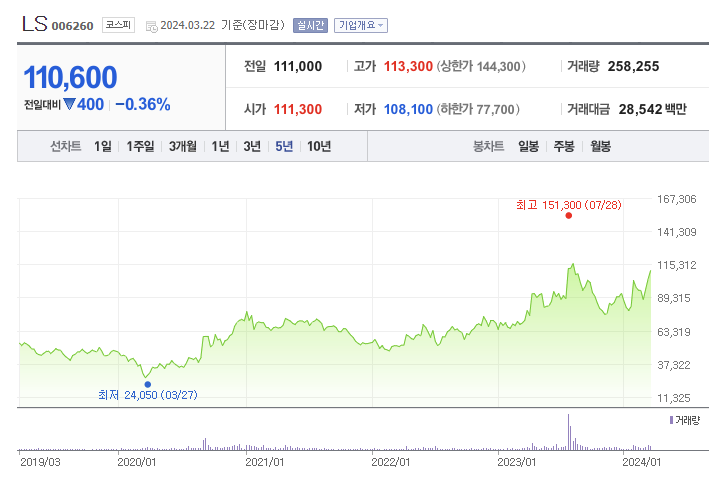The width and height of the screenshot is (709, 477).
Task: Click the 115,312 price axis label
Action: (676, 265)
